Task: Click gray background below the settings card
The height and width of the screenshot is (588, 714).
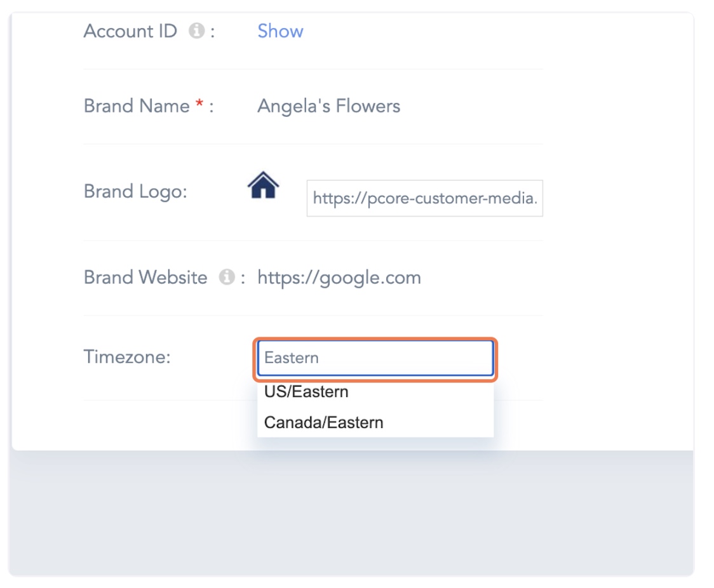Action: pos(349,514)
